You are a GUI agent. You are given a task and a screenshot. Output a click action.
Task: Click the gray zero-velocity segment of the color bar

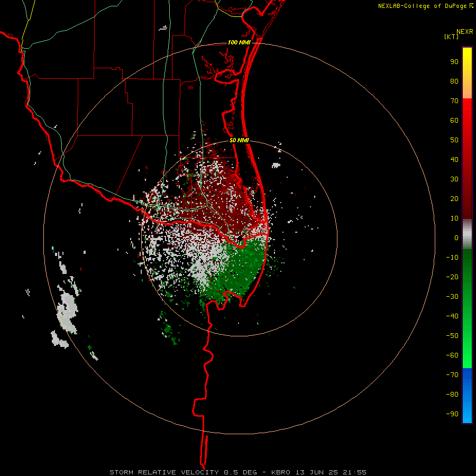[x=467, y=234]
